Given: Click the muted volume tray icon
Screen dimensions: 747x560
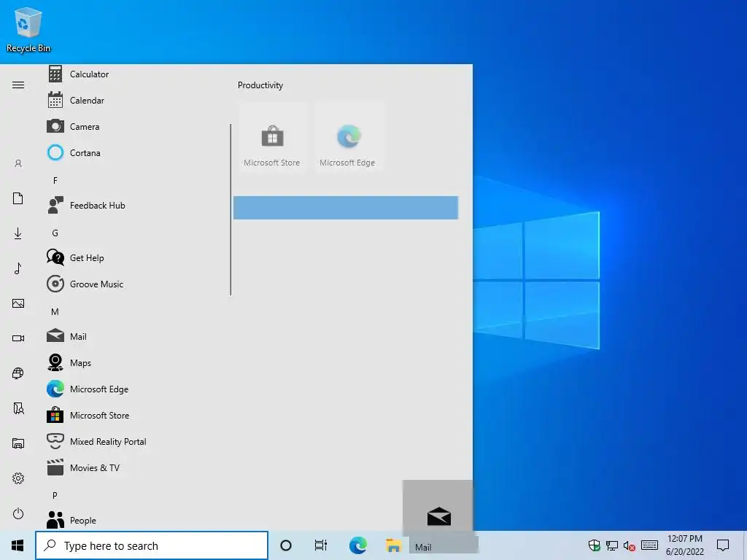Looking at the screenshot, I should (629, 545).
